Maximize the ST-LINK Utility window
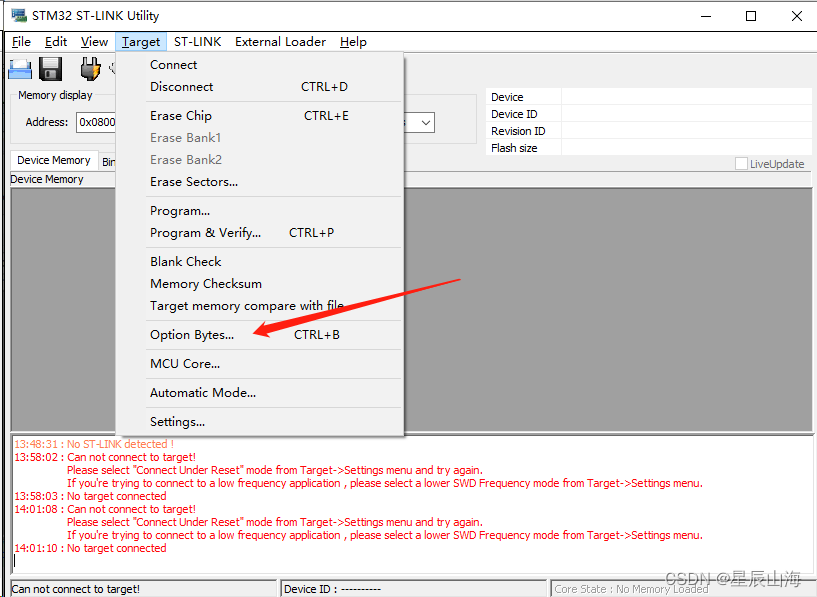 [751, 16]
